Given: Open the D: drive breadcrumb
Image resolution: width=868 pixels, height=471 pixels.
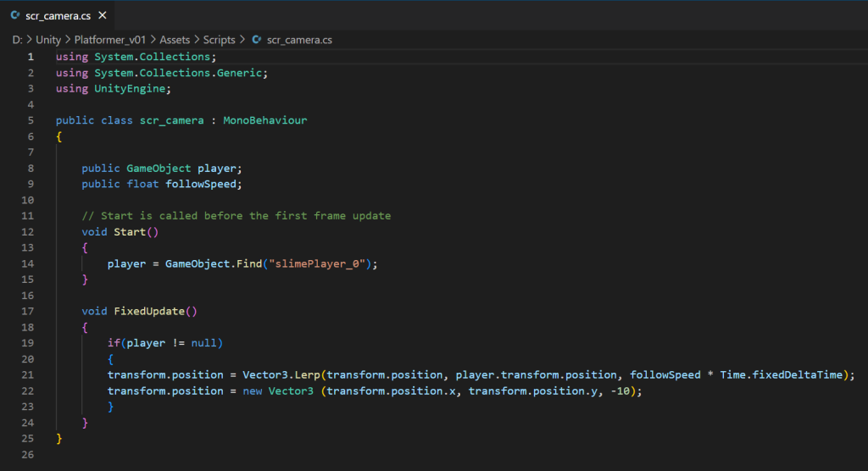Looking at the screenshot, I should click(16, 40).
